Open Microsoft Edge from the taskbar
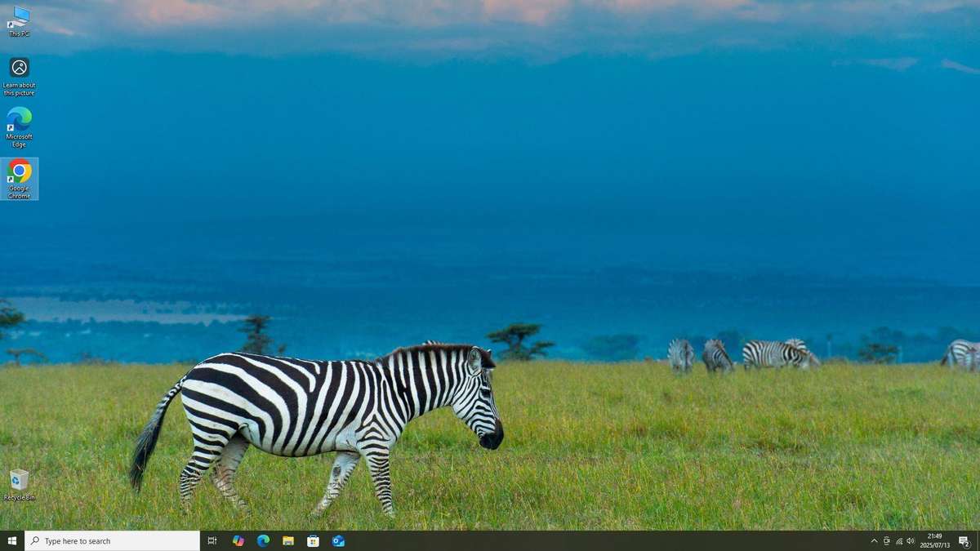 262,540
